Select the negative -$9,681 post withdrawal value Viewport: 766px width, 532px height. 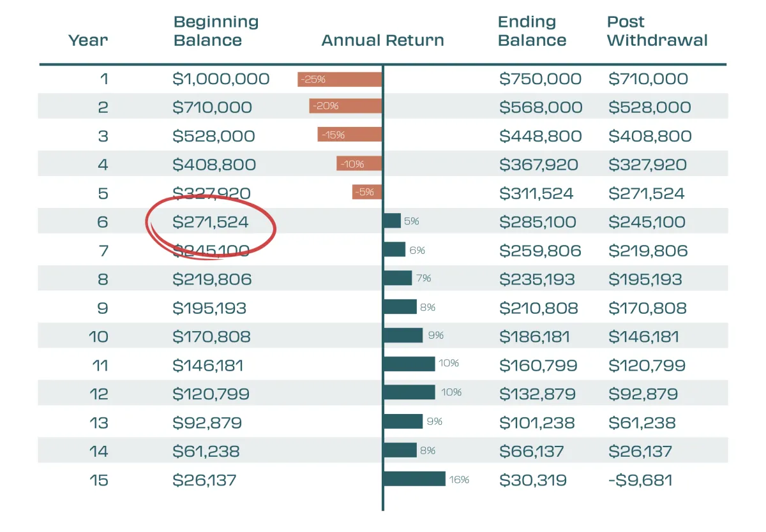coord(640,480)
